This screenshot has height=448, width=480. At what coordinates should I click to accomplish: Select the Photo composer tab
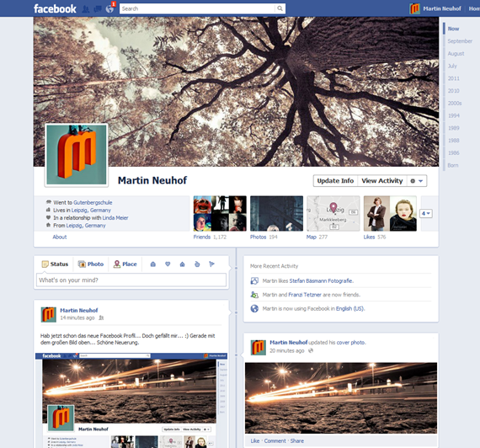coord(91,264)
